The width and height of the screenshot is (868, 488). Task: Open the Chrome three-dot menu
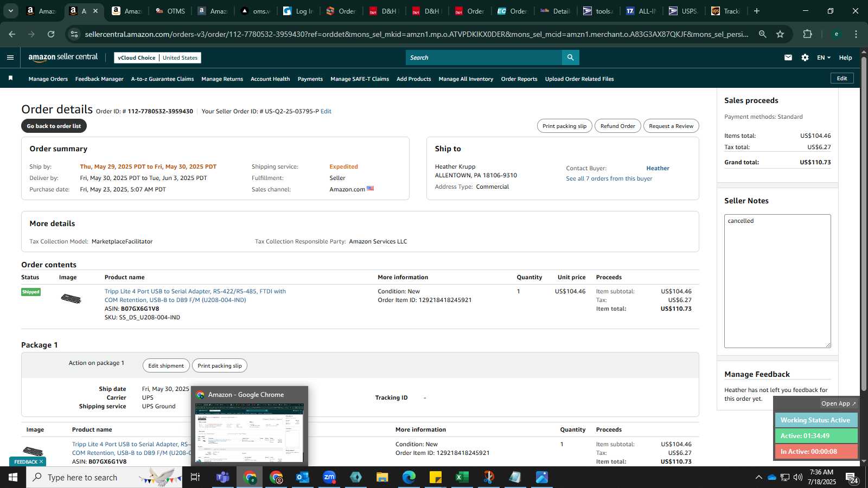coord(856,34)
